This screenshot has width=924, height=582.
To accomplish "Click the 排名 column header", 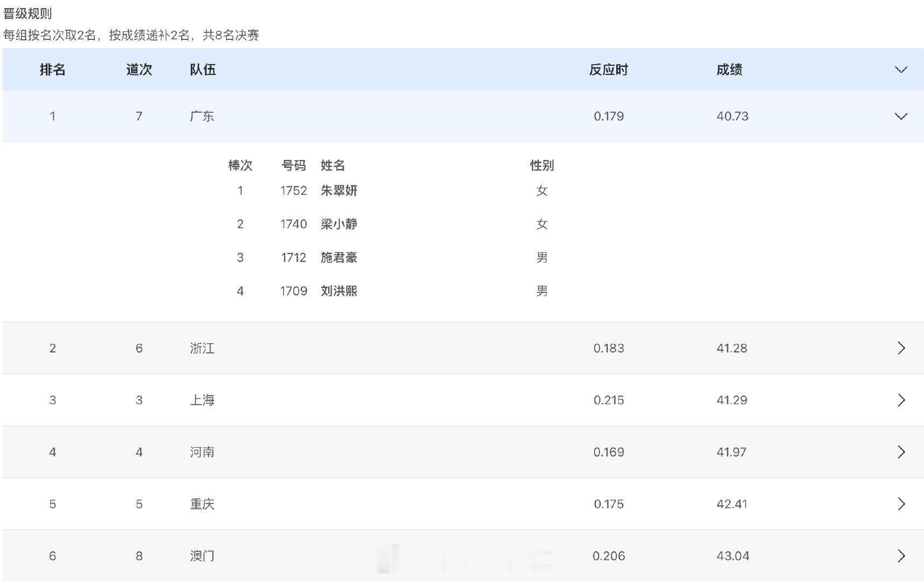I will point(52,69).
